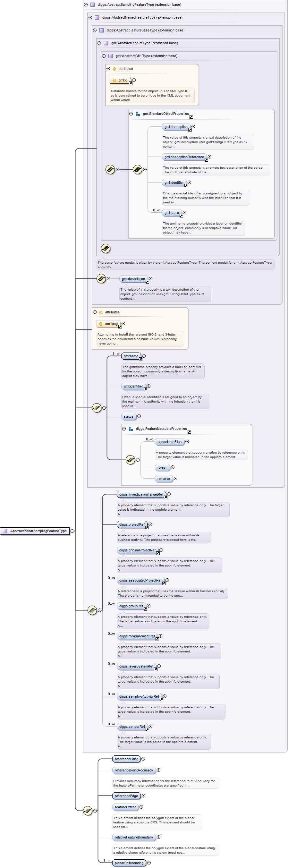The image size is (288, 868).
Task: Click the featureExtent description annotation
Action: [x=157, y=822]
